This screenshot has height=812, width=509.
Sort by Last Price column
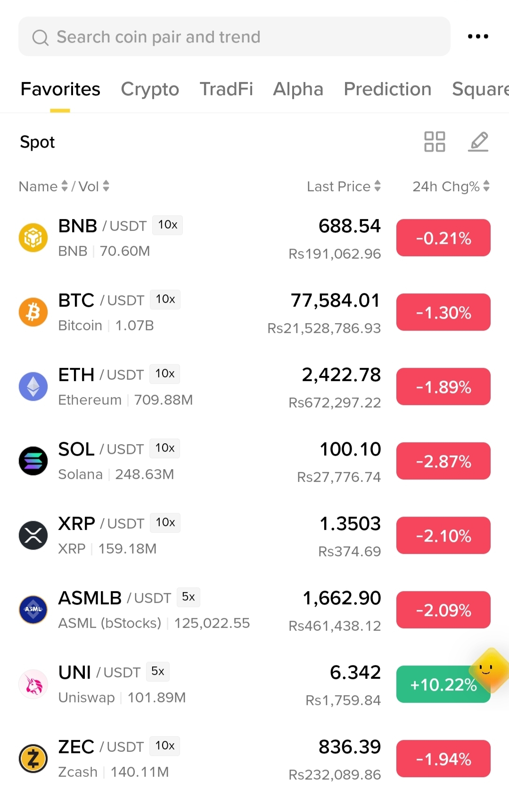click(x=344, y=187)
